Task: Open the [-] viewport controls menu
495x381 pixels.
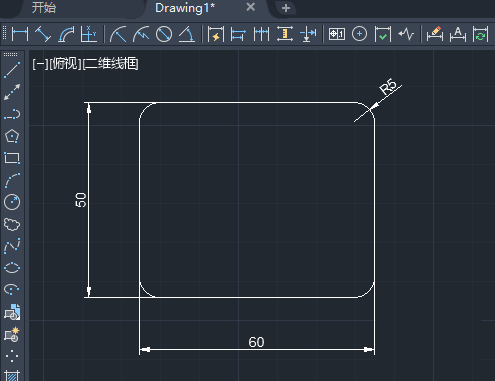Action: [x=40, y=63]
